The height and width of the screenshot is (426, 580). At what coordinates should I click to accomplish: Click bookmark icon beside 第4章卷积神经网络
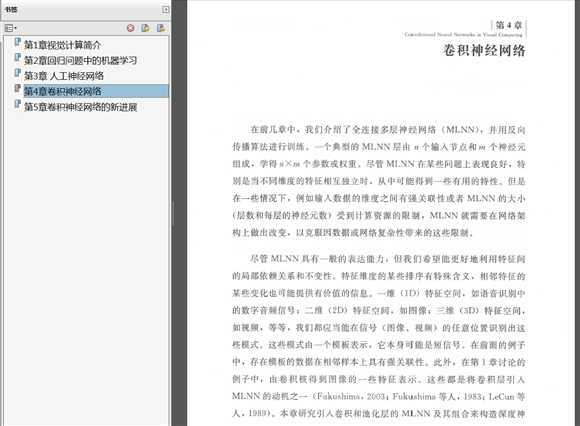[x=17, y=89]
